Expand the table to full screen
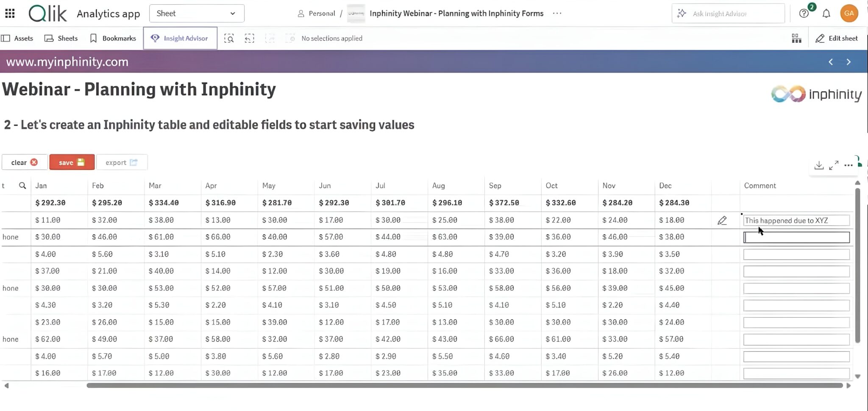Viewport: 868px width, 411px height. point(834,165)
